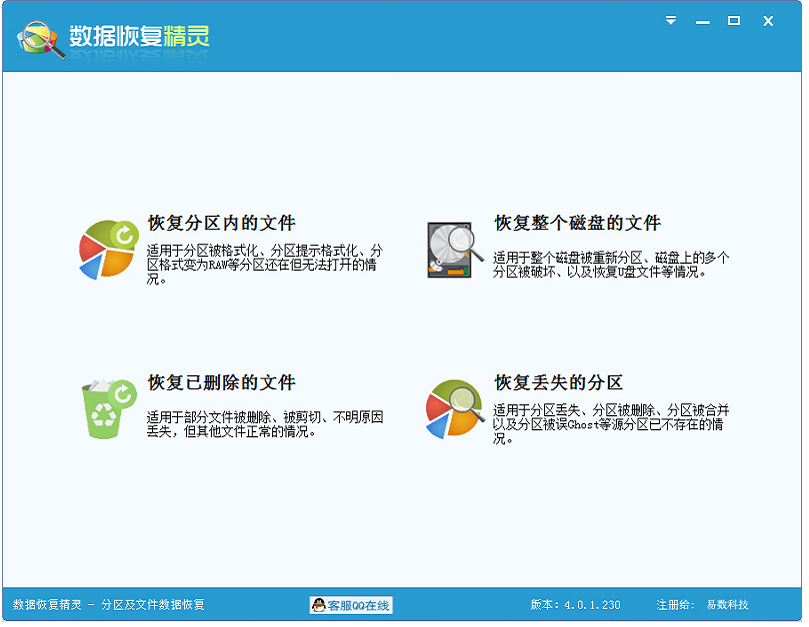This screenshot has width=809, height=627.
Task: Click the QQ penguin icon in status bar
Action: [x=318, y=605]
